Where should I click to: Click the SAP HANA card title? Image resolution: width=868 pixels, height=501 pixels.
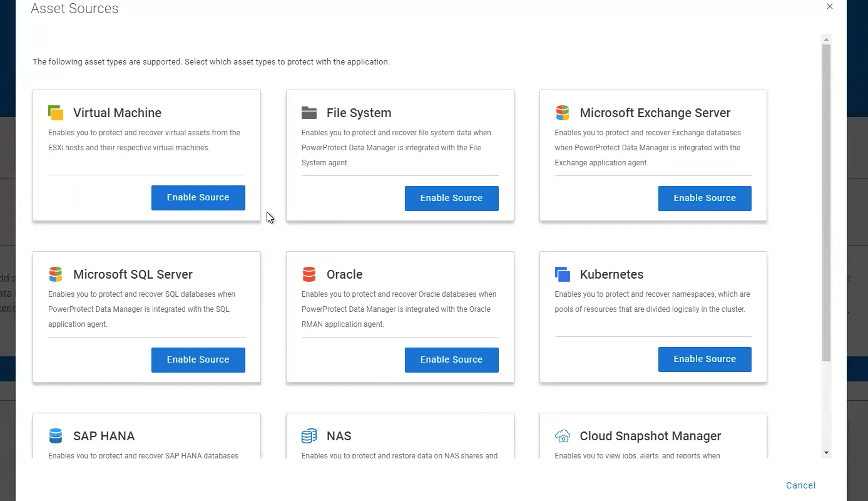[104, 436]
